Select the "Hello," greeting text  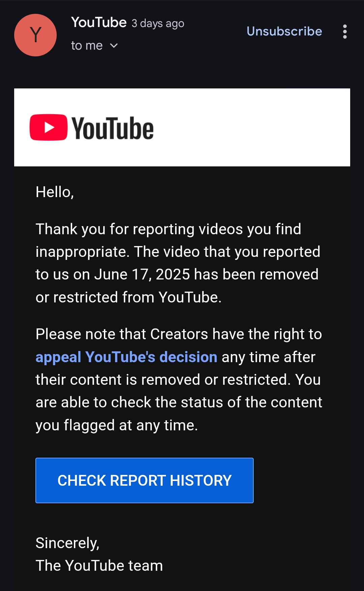coord(55,192)
